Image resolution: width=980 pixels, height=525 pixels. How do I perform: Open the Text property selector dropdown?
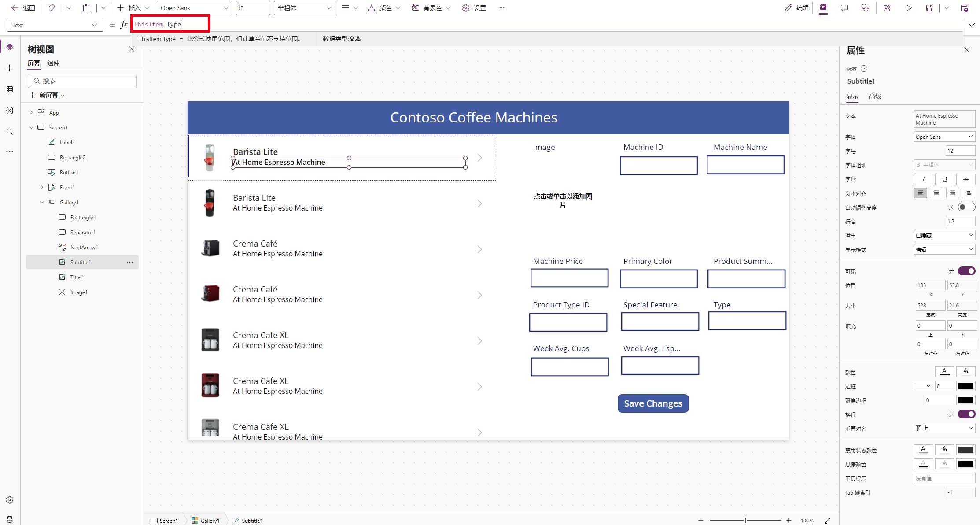(x=55, y=25)
